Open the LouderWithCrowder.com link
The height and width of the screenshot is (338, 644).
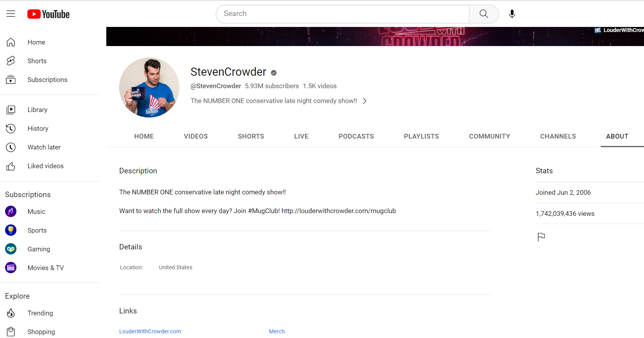tap(150, 331)
